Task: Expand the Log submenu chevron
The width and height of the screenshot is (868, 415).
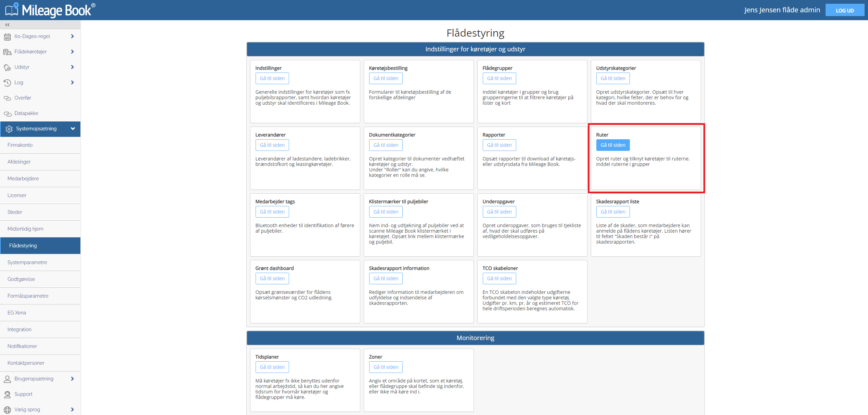Action: [72, 82]
